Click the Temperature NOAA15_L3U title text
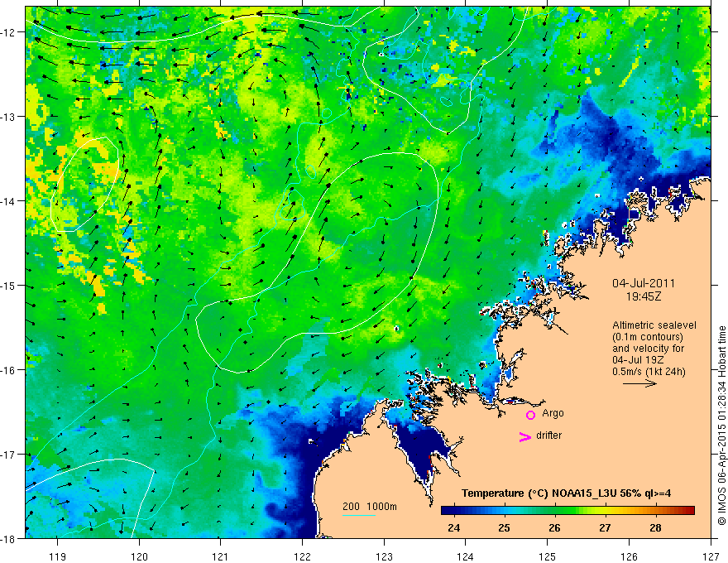 (x=566, y=493)
